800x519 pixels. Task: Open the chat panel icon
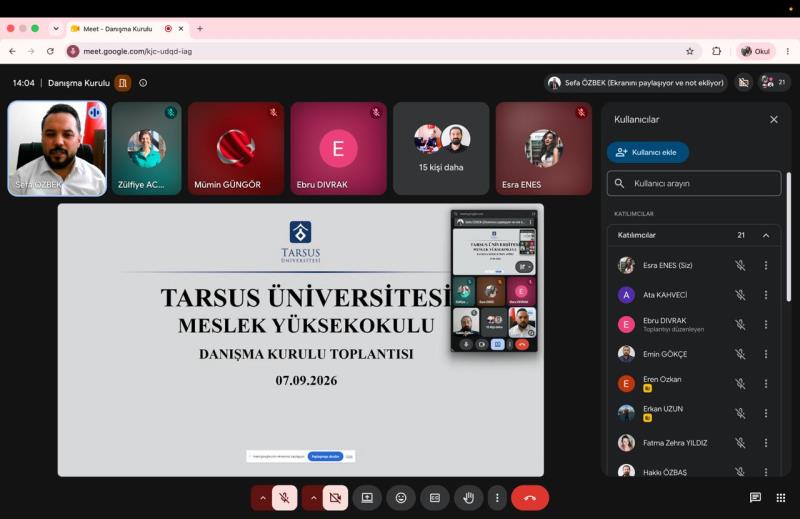(x=755, y=498)
